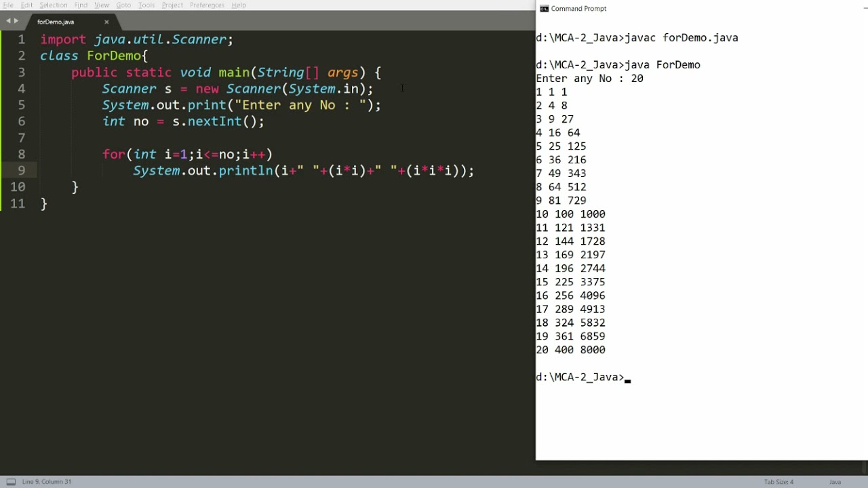Click the System.out.println statement on line 9
This screenshot has width=868, height=488.
pyautogui.click(x=303, y=171)
